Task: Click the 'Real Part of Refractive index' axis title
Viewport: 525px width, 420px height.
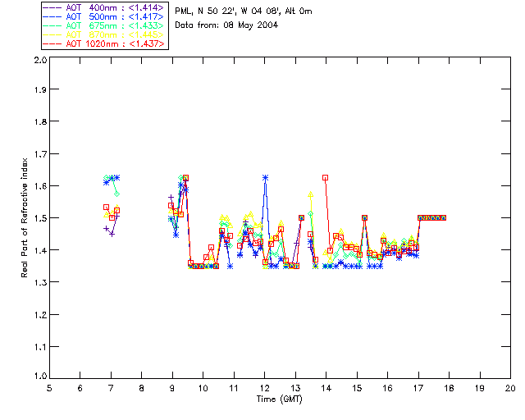Action: click(x=25, y=217)
